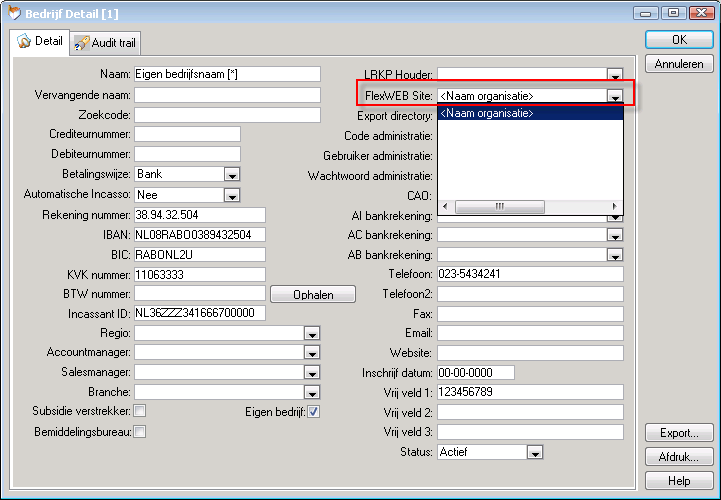Toggle the Subsidie verstrekker checkbox

click(140, 411)
